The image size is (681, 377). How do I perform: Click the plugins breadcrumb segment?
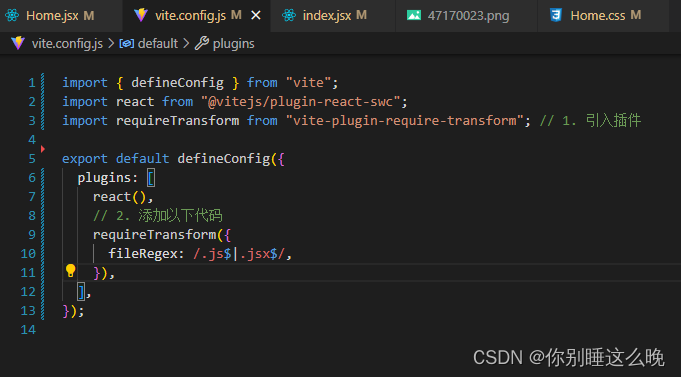(234, 43)
